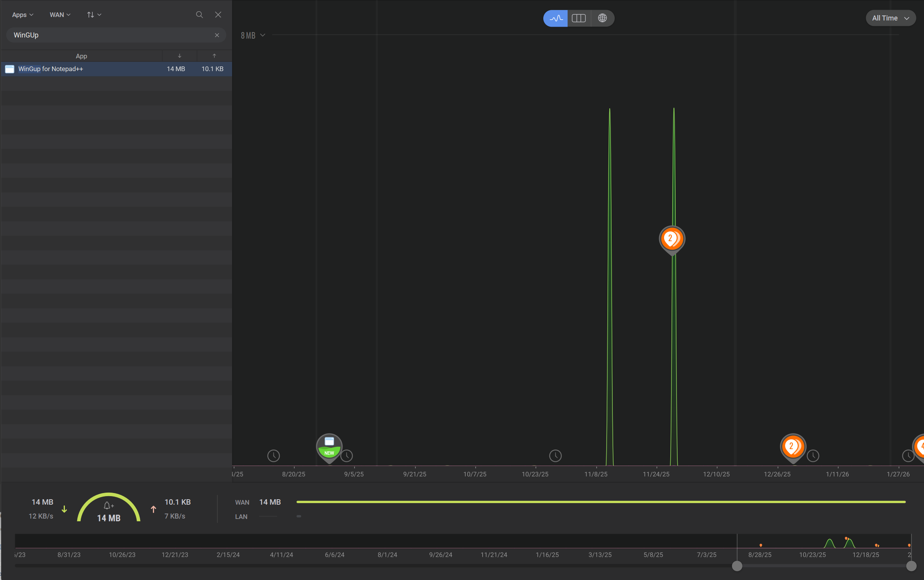Select the WinGup for Notepad++ row
924x580 pixels.
[116, 69]
